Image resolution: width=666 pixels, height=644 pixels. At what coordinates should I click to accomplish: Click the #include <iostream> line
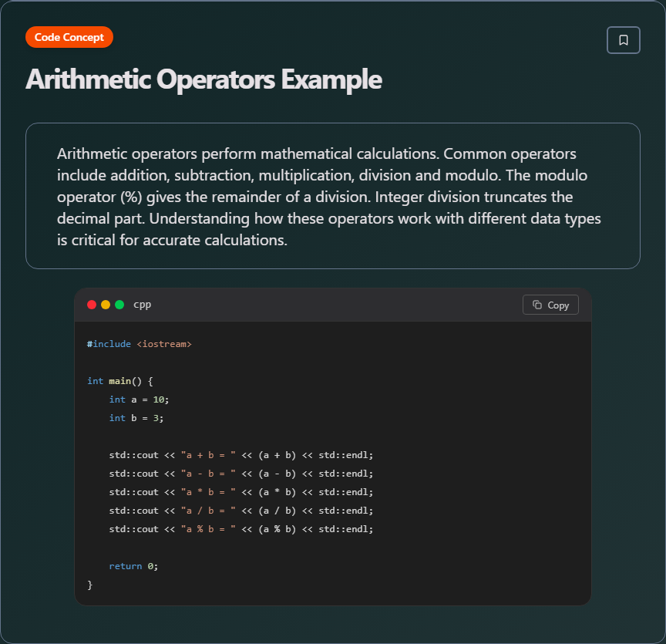tap(140, 344)
